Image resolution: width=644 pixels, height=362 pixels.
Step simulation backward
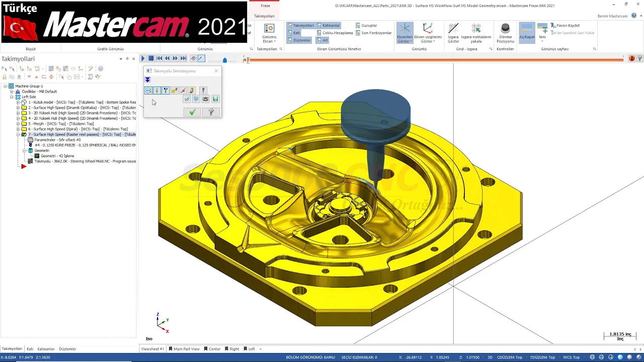point(167,59)
